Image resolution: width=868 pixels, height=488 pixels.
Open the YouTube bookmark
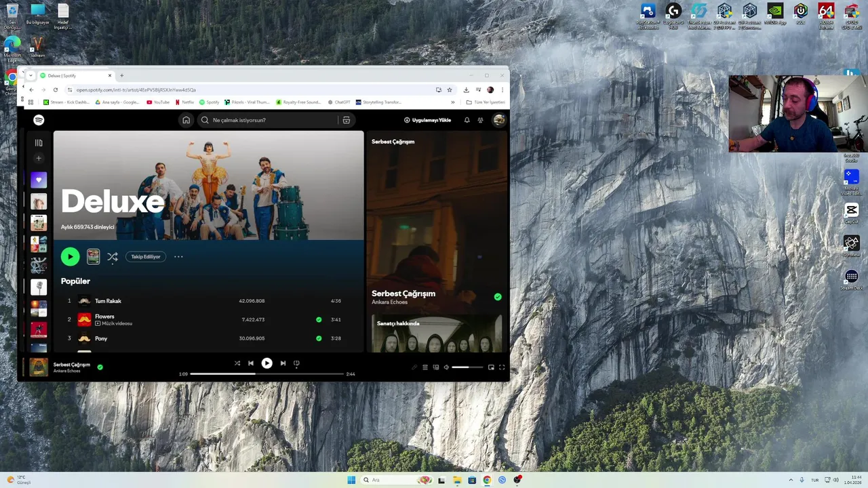coord(158,102)
